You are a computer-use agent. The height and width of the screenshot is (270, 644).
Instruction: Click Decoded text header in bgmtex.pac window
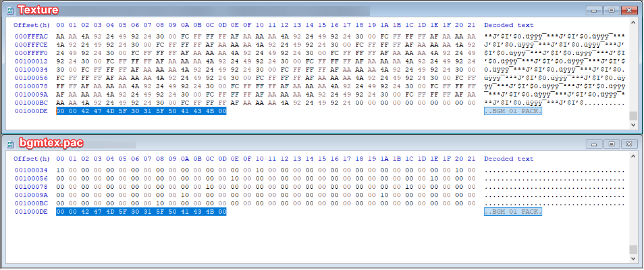[x=509, y=159]
